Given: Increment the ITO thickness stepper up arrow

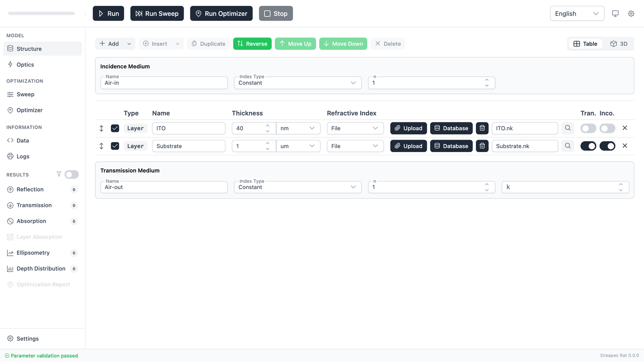Looking at the screenshot, I should (x=267, y=125).
